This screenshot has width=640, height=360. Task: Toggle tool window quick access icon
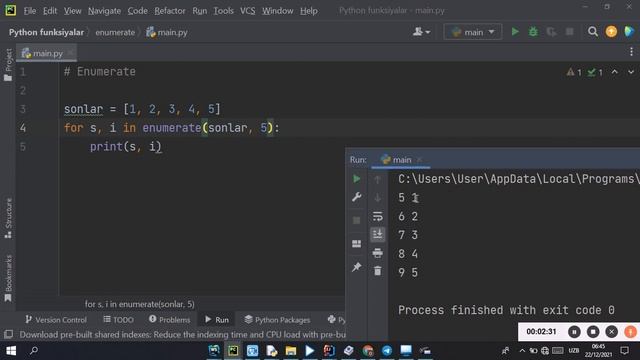pos(9,334)
